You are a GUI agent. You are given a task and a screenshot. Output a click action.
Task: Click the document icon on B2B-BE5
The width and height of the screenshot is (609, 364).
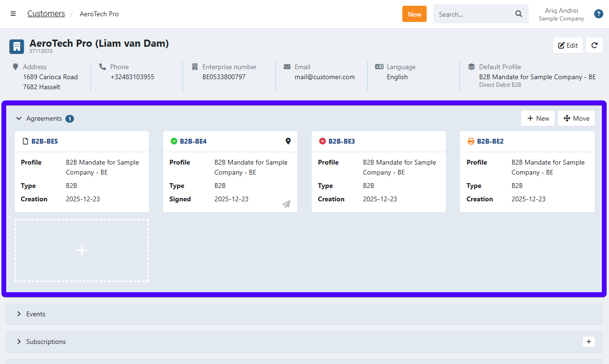[x=26, y=141]
